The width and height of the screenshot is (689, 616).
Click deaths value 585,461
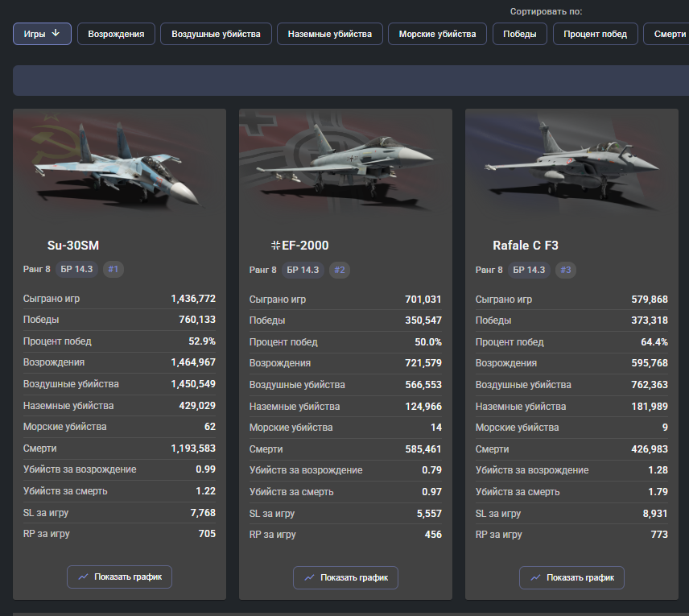[423, 449]
